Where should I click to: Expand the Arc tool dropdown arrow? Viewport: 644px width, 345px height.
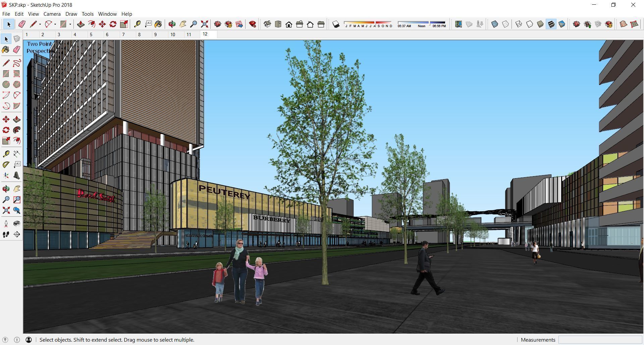coord(55,24)
